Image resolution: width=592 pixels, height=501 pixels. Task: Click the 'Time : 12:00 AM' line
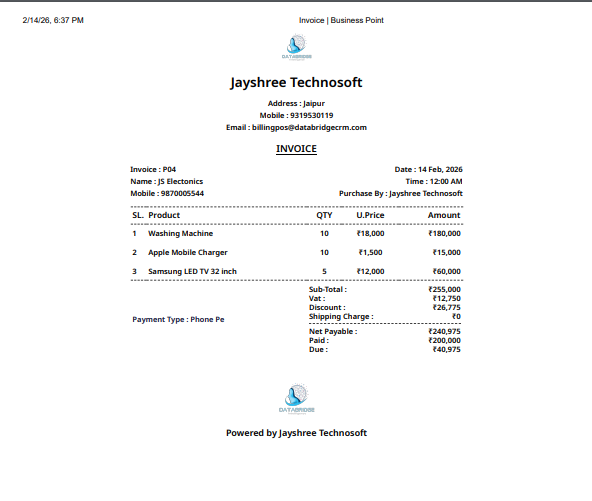pyautogui.click(x=434, y=182)
